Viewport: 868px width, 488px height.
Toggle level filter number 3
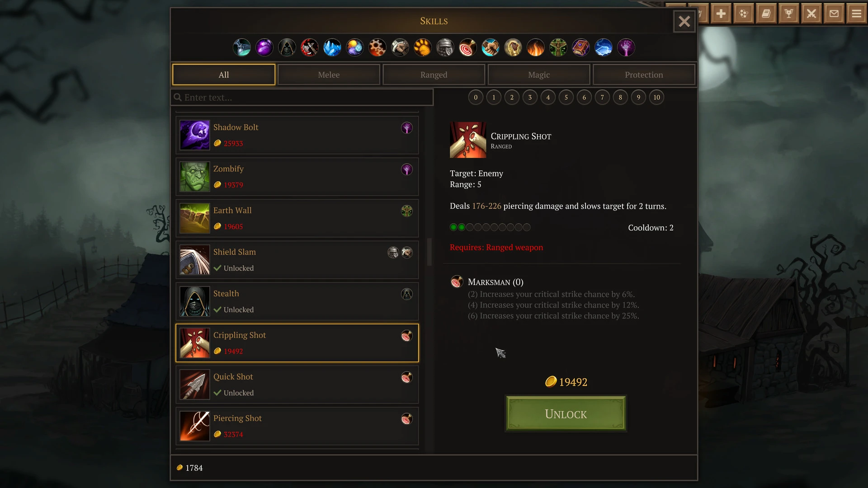click(530, 97)
